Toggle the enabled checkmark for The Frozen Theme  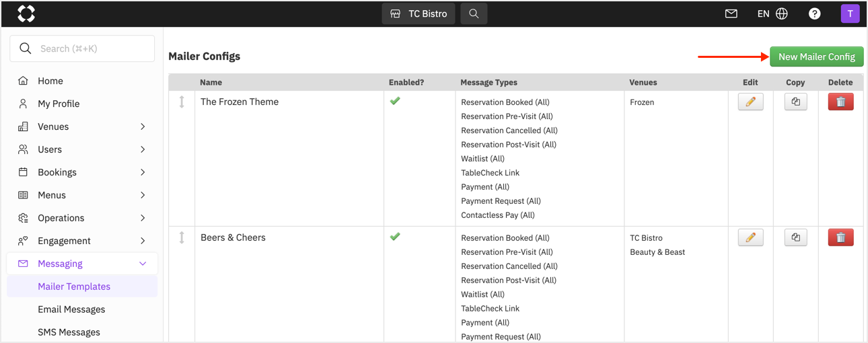pos(395,101)
